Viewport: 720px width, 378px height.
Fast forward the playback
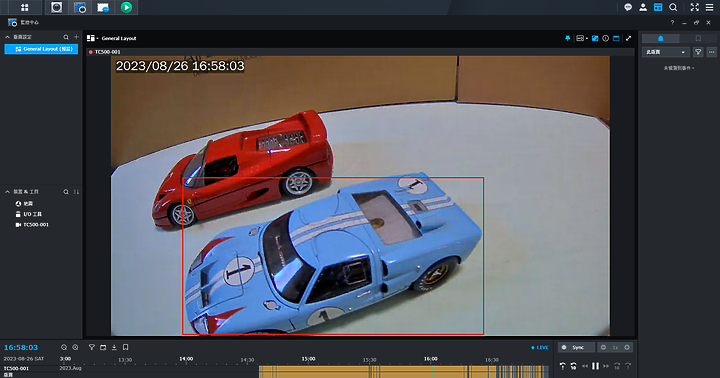[606, 366]
